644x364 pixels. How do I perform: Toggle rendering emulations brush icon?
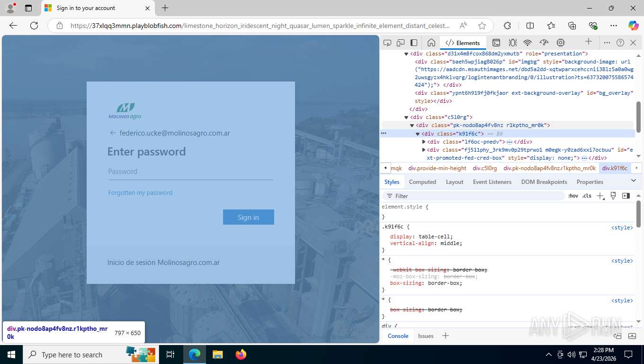click(613, 196)
